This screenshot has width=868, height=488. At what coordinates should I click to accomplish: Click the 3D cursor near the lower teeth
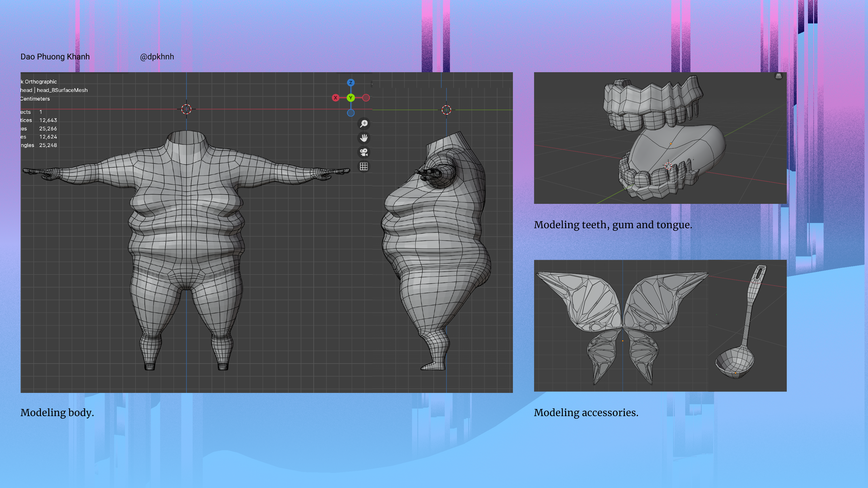point(668,166)
